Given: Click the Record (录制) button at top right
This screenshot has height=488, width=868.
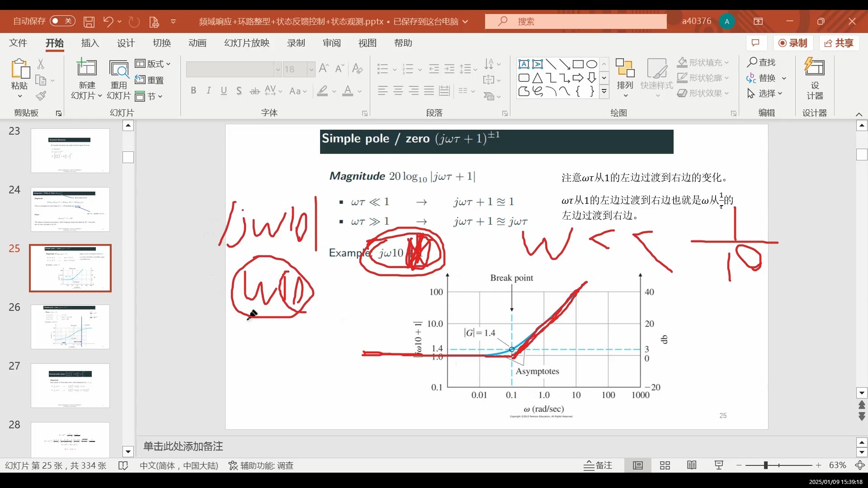Looking at the screenshot, I should (x=793, y=43).
